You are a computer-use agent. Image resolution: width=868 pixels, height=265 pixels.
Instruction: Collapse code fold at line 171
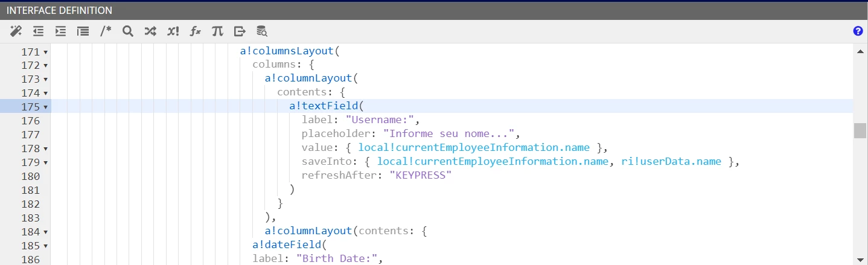(x=45, y=52)
